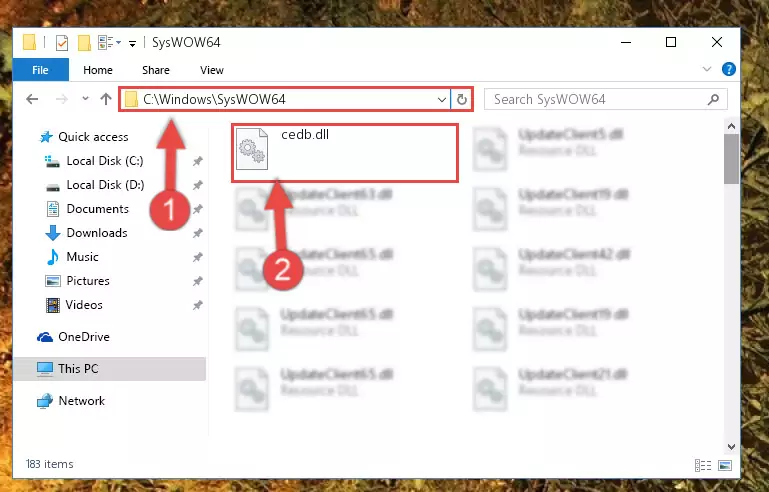Open Music in the sidebar
Screen dimensions: 769x492
(82, 257)
